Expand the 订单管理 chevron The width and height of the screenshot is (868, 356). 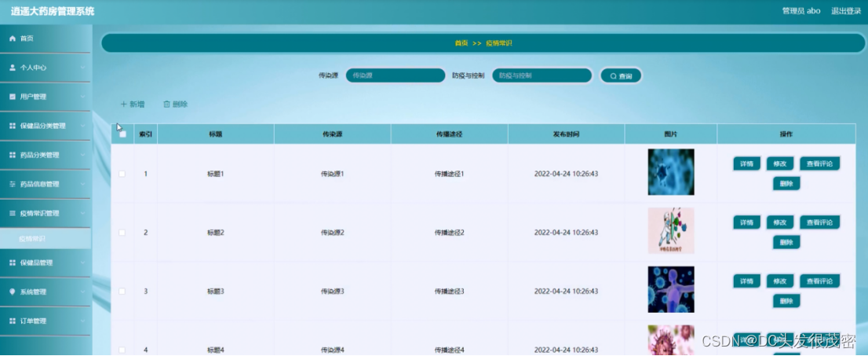point(83,321)
